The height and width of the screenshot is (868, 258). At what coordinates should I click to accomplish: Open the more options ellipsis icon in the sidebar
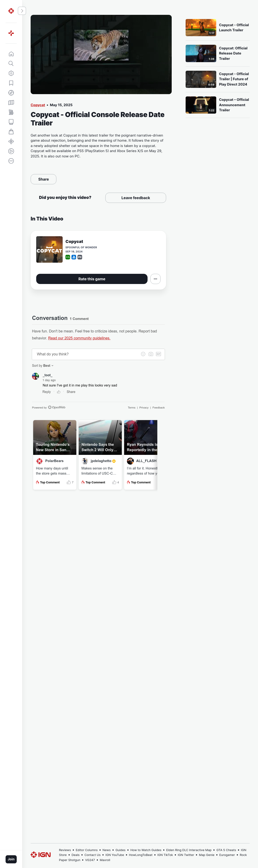click(11, 161)
